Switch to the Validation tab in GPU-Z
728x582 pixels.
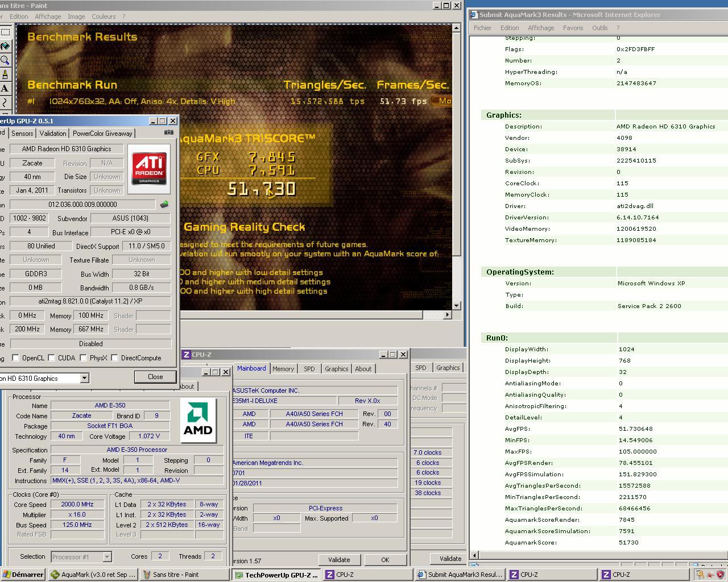point(53,133)
